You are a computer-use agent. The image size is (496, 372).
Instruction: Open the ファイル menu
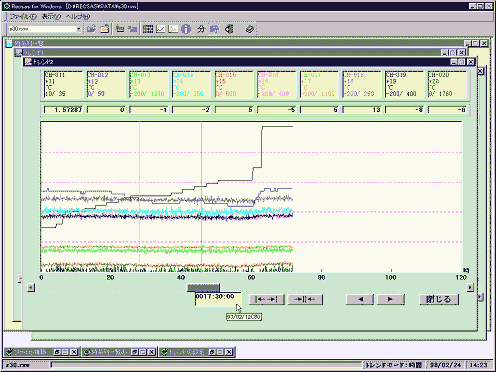(x=23, y=16)
